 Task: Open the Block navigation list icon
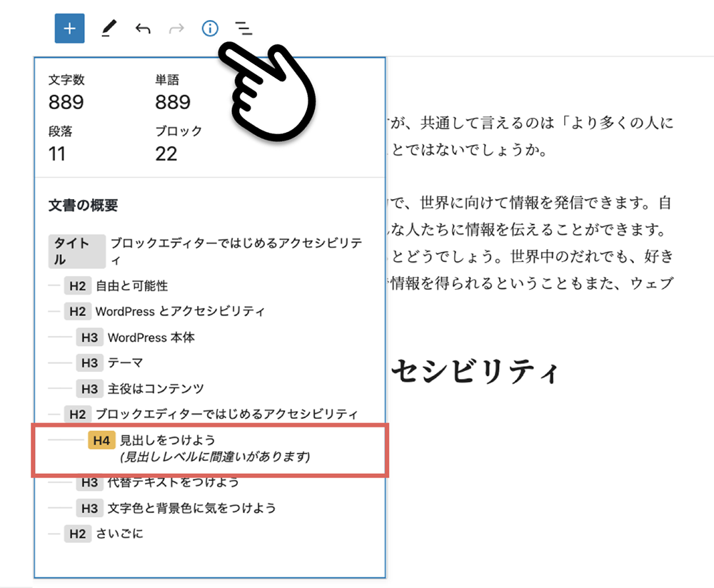243,29
